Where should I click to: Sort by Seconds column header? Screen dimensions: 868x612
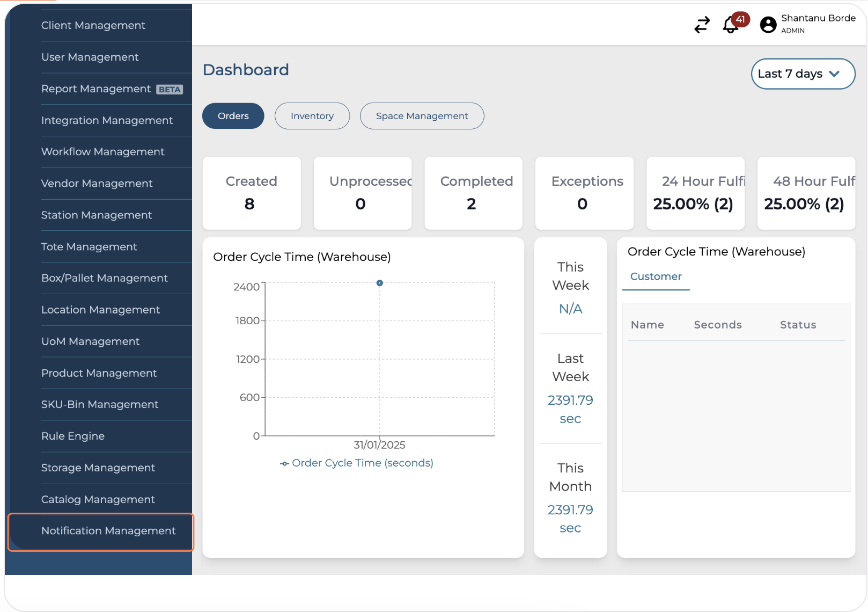point(717,325)
